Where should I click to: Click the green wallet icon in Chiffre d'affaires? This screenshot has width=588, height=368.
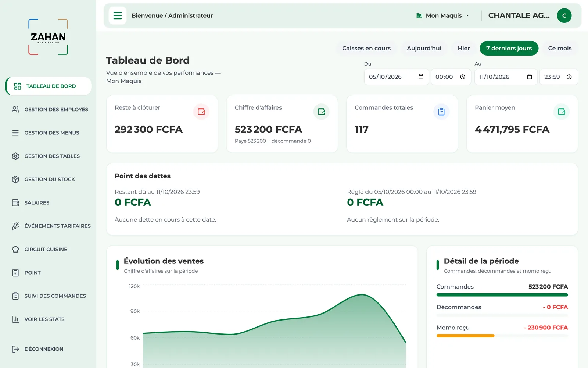point(321,112)
